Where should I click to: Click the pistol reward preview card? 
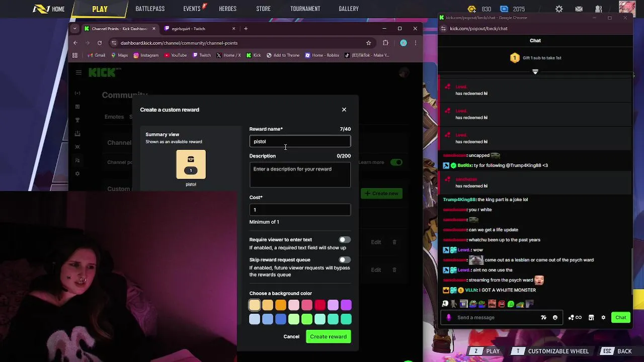[x=191, y=164]
